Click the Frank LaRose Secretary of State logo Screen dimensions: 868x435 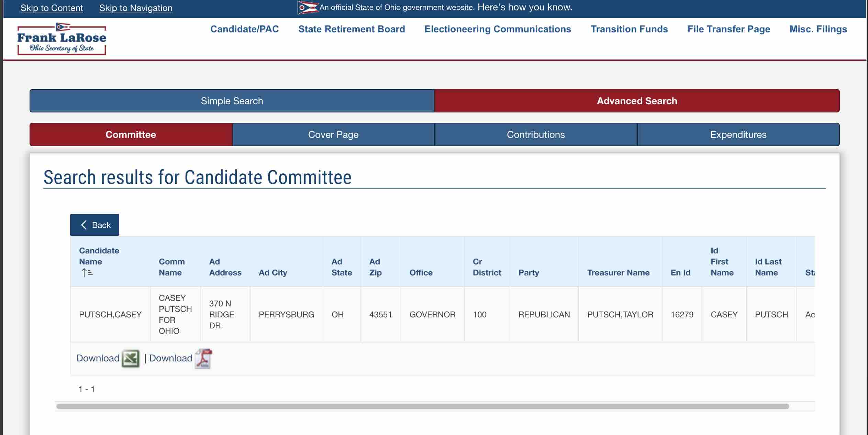pyautogui.click(x=62, y=39)
